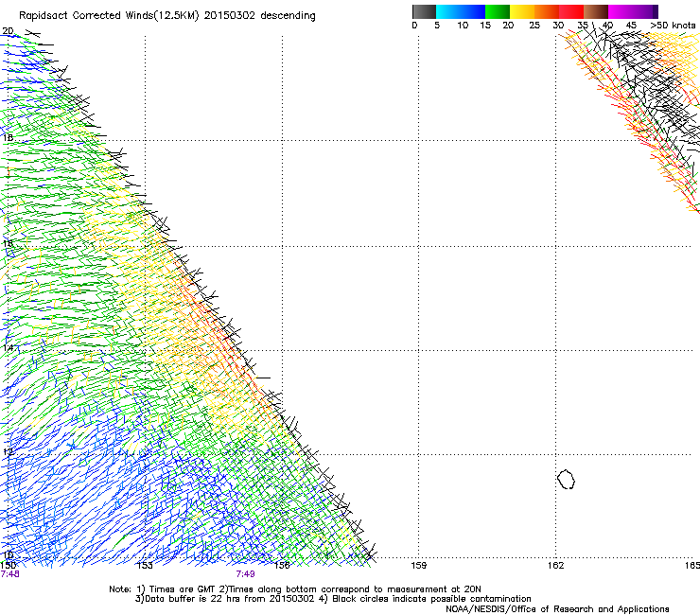Click the black contamination circle near 162E
The width and height of the screenshot is (700, 615).
(566, 480)
